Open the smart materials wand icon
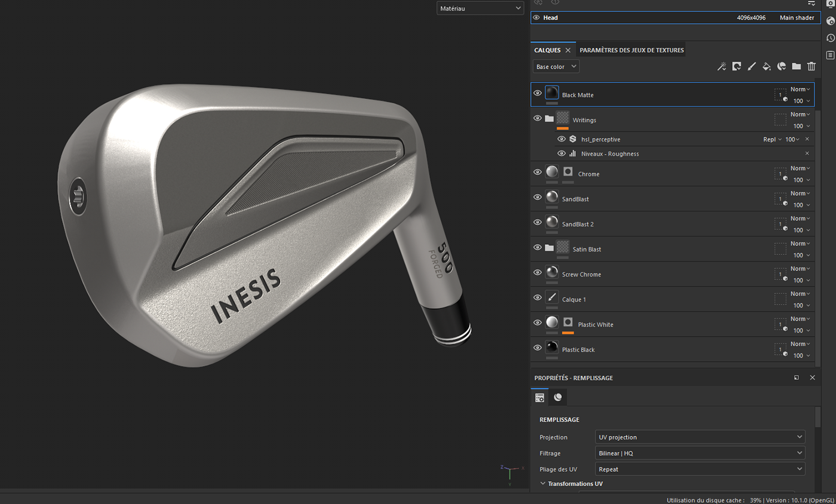The image size is (836, 504). click(x=721, y=66)
